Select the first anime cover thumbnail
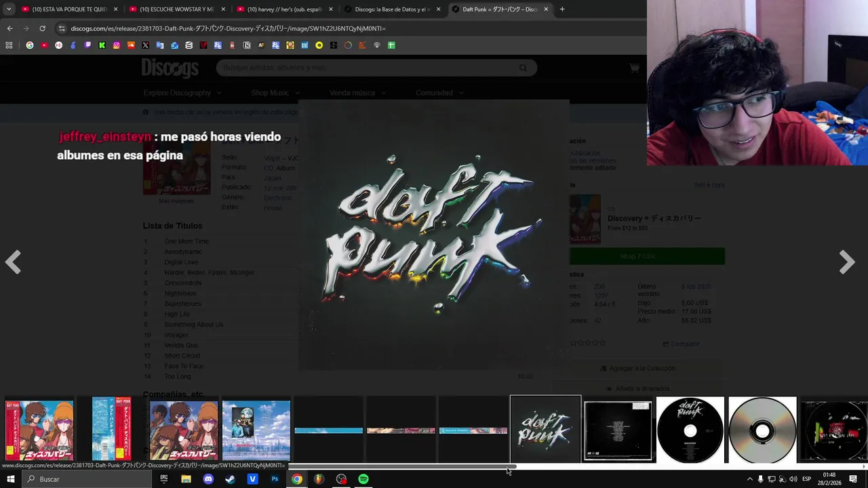Screen dimensions: 868x488 pos(39,430)
